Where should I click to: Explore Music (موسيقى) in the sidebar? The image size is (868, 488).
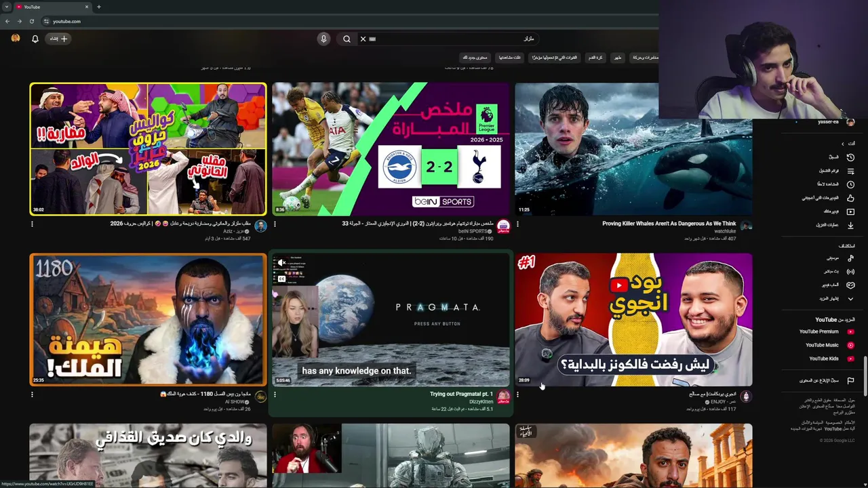[839, 258]
